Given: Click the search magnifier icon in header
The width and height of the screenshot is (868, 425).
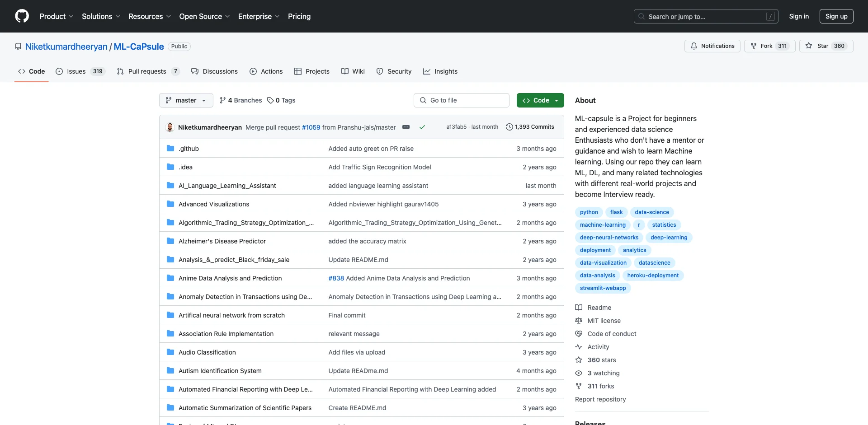Looking at the screenshot, I should tap(641, 16).
